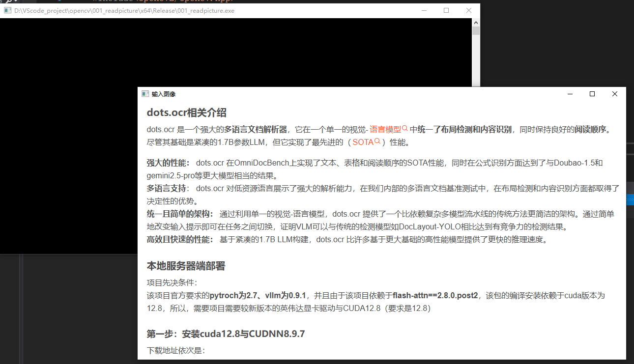Close the 输入图像 image window
The height and width of the screenshot is (364, 634).
click(x=615, y=94)
